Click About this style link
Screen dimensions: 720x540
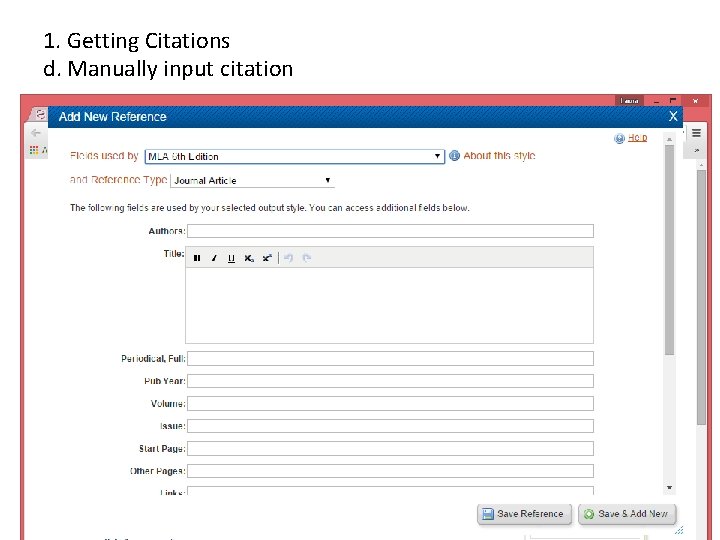point(499,156)
